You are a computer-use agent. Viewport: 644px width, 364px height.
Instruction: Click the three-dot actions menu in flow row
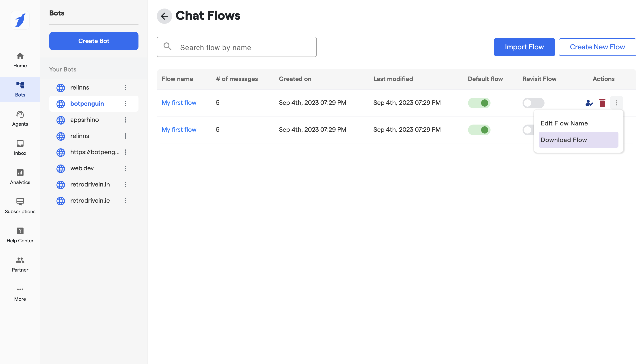pyautogui.click(x=616, y=103)
